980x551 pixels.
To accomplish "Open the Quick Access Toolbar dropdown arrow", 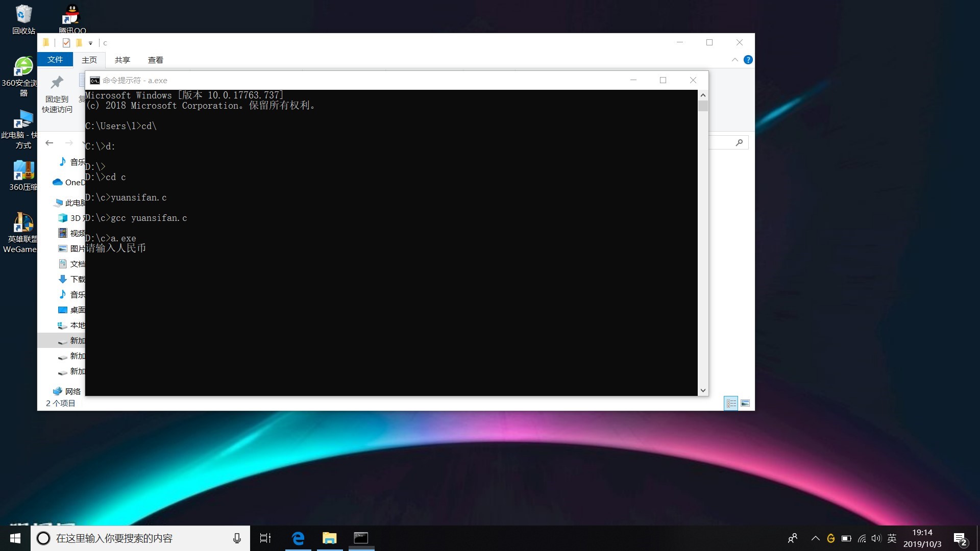I will 90,43.
